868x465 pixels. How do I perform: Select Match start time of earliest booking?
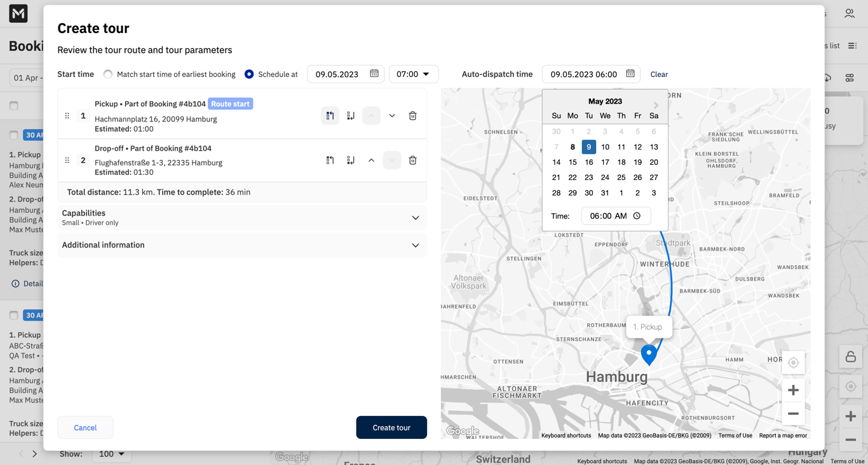click(108, 74)
